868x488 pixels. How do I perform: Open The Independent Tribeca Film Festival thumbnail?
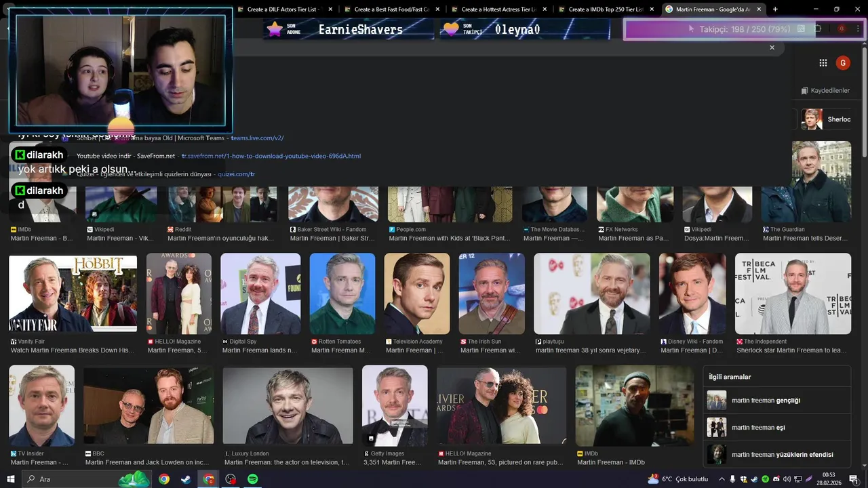793,293
